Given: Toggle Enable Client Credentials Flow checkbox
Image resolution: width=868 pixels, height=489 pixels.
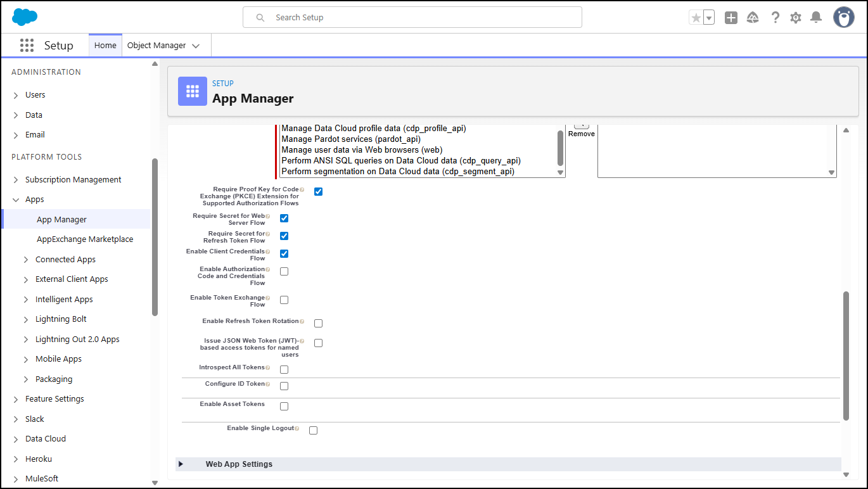Looking at the screenshot, I should click(x=284, y=254).
